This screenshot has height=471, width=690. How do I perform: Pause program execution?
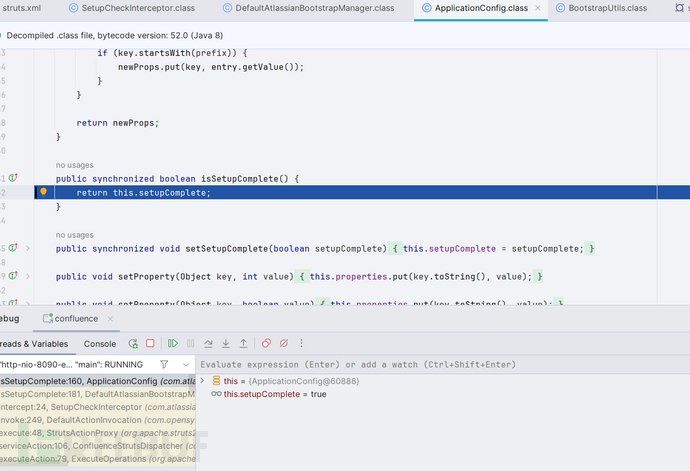coord(191,343)
